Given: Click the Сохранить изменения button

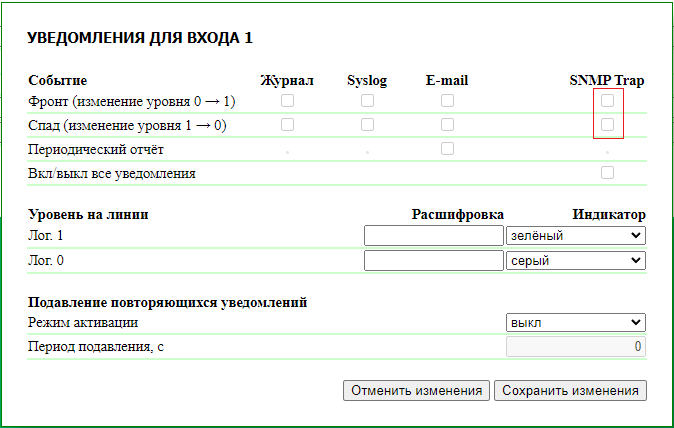Looking at the screenshot, I should tap(570, 390).
